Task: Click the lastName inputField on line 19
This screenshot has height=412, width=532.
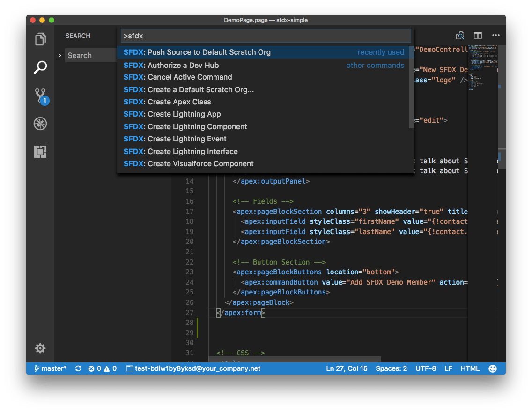Action: click(354, 232)
